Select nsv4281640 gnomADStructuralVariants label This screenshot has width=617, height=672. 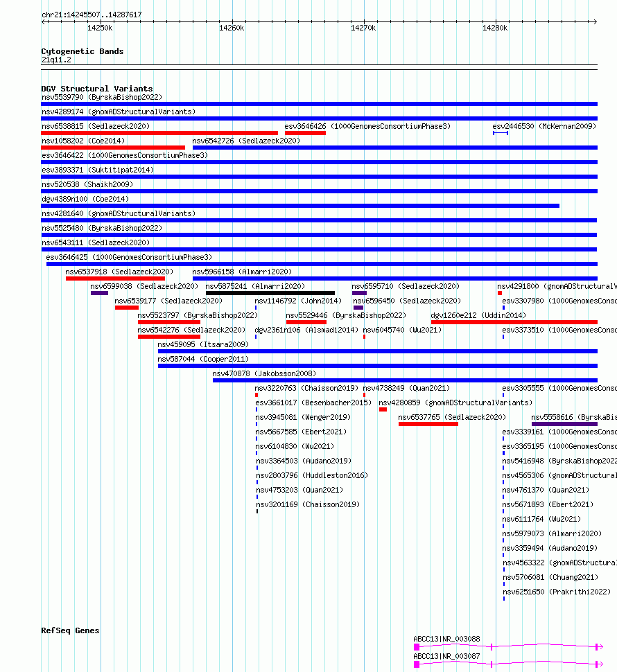pyautogui.click(x=119, y=214)
